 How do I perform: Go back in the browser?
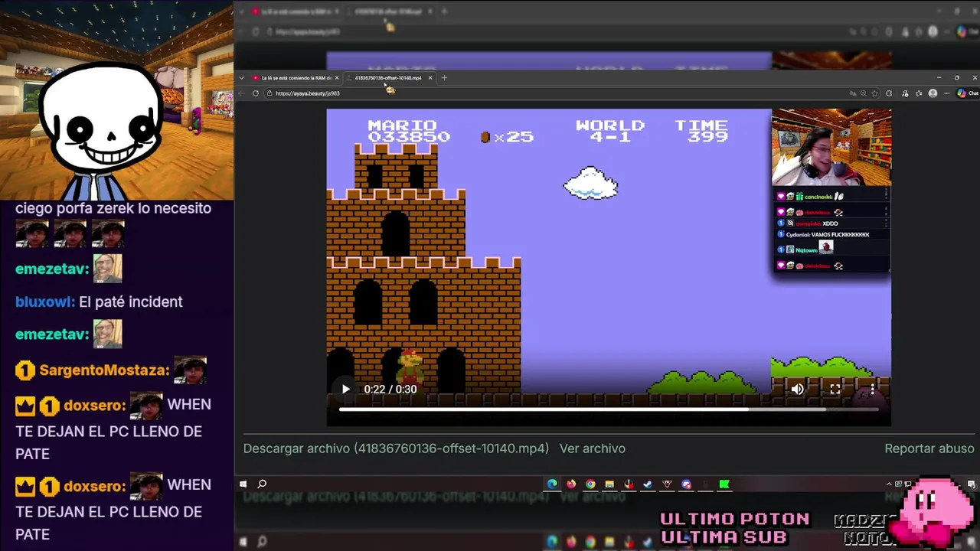coord(241,93)
